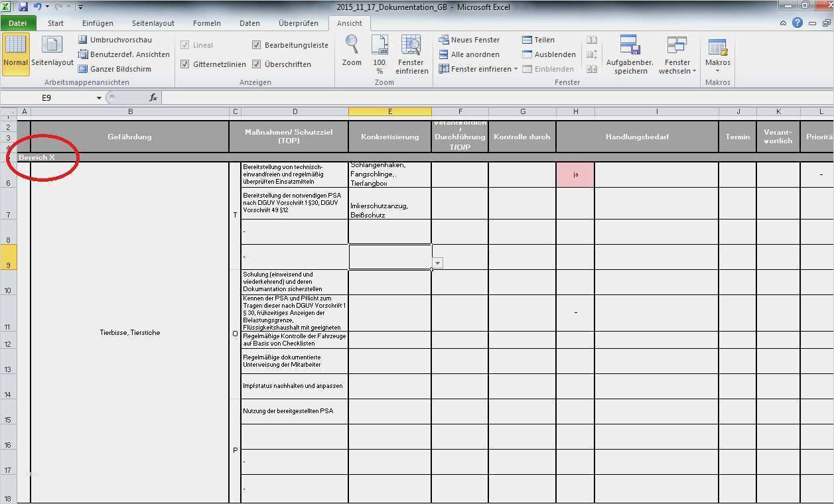Click the Normal view icon
Image resolution: width=834 pixels, height=504 pixels.
coord(15,47)
